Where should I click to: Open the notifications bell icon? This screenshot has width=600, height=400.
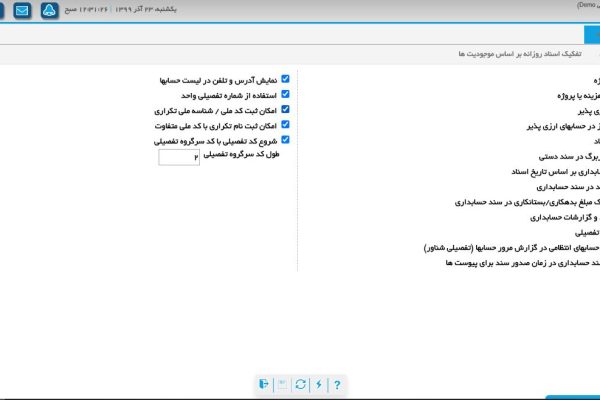49,12
